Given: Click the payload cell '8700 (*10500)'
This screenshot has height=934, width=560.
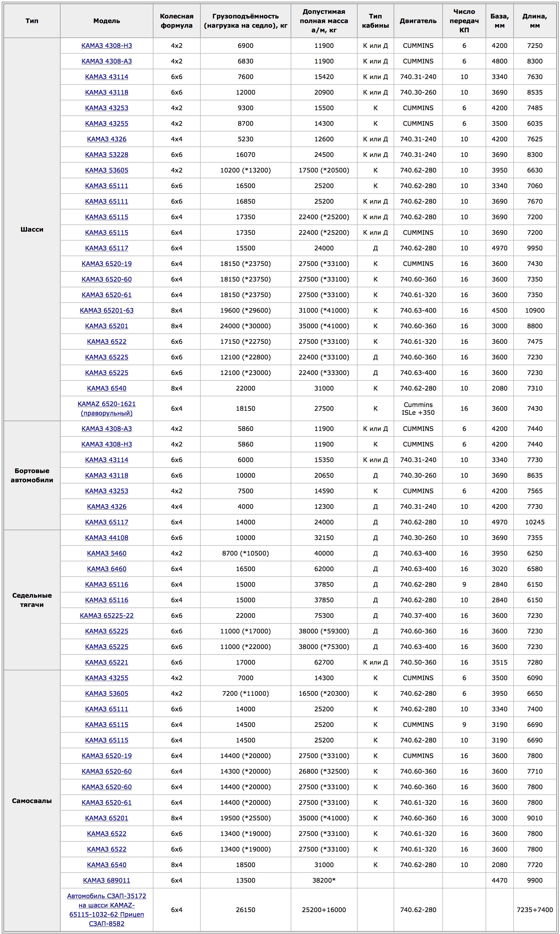Looking at the screenshot, I should tap(246, 553).
